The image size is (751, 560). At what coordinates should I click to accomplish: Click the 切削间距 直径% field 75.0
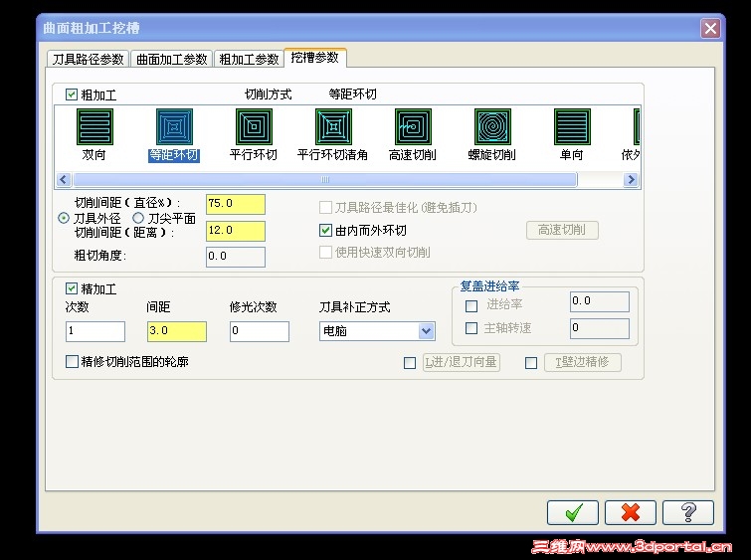236,204
